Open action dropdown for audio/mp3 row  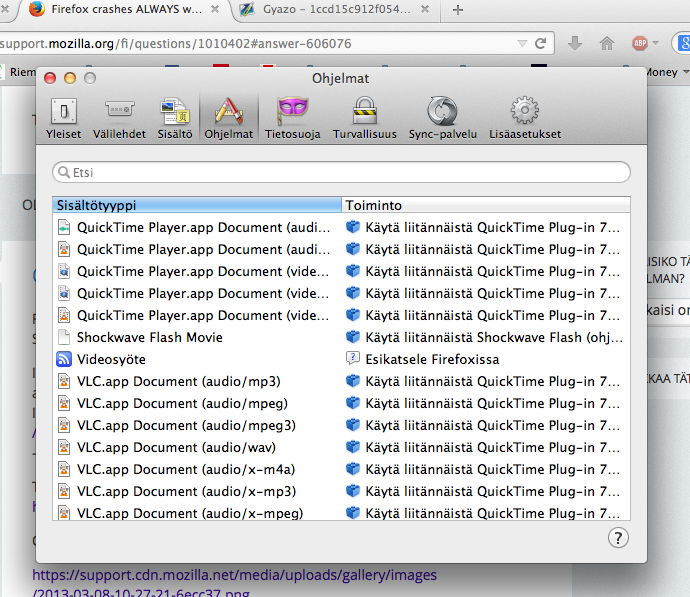486,381
